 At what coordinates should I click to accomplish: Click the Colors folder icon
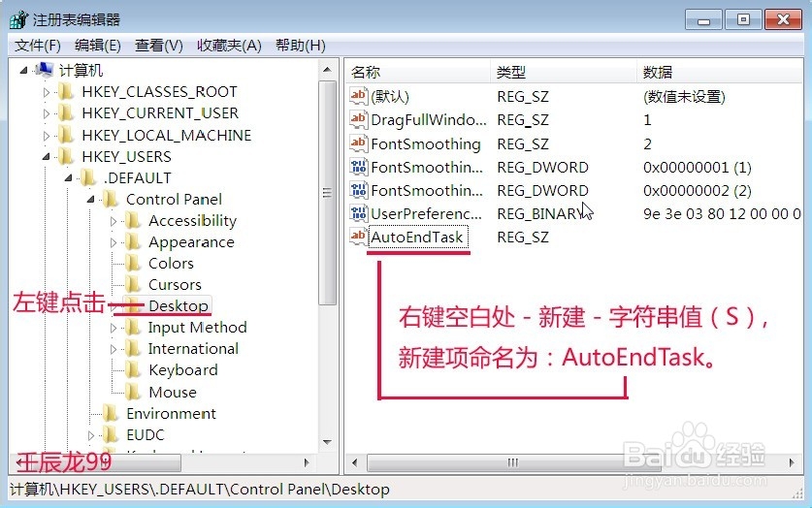[133, 263]
